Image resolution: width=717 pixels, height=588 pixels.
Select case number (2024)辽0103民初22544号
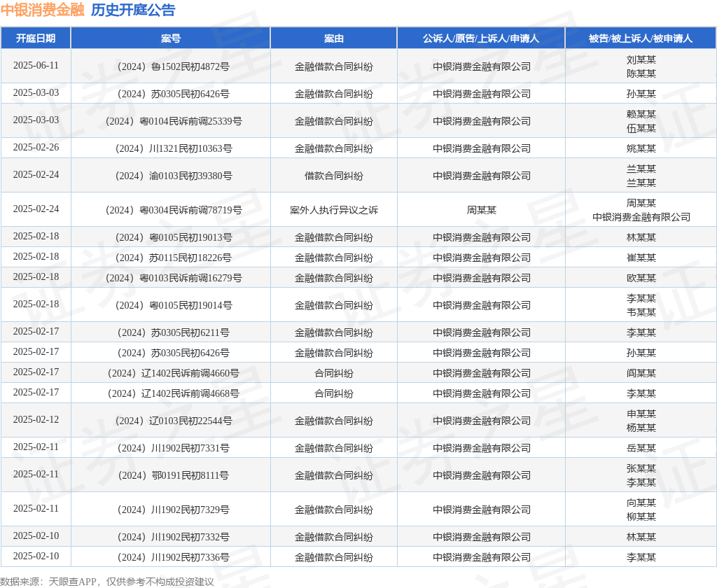click(171, 421)
